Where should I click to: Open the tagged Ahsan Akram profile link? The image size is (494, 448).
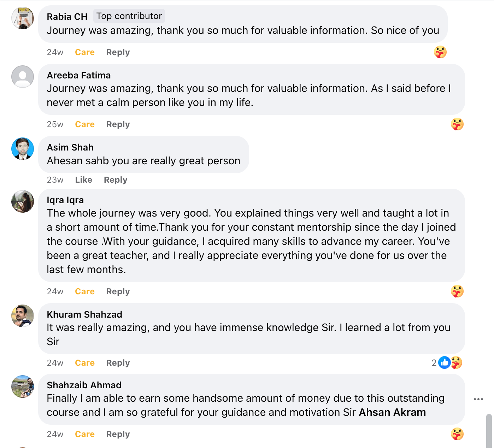point(392,412)
